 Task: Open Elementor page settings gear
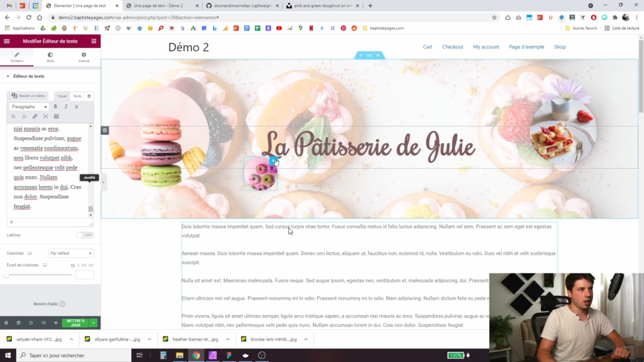tap(6, 323)
